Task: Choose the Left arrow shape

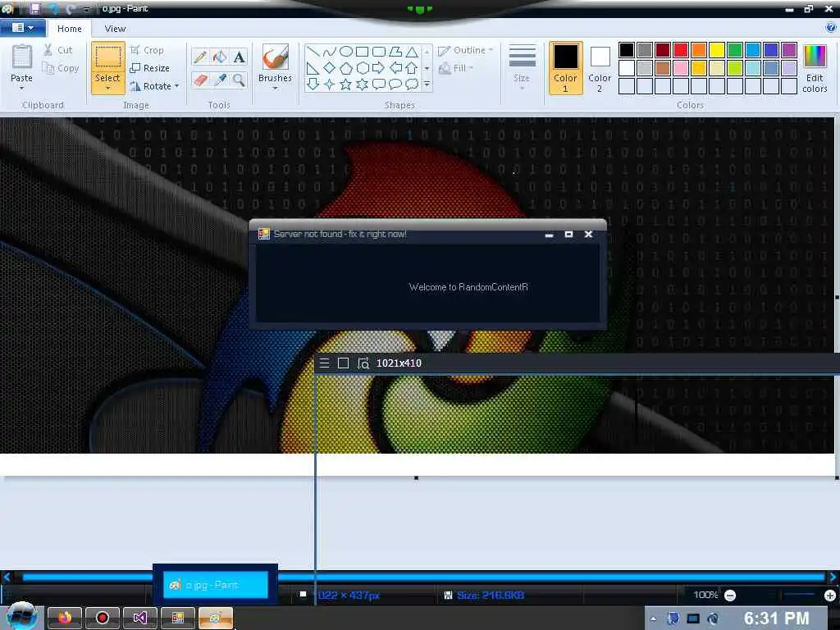Action: [395, 68]
